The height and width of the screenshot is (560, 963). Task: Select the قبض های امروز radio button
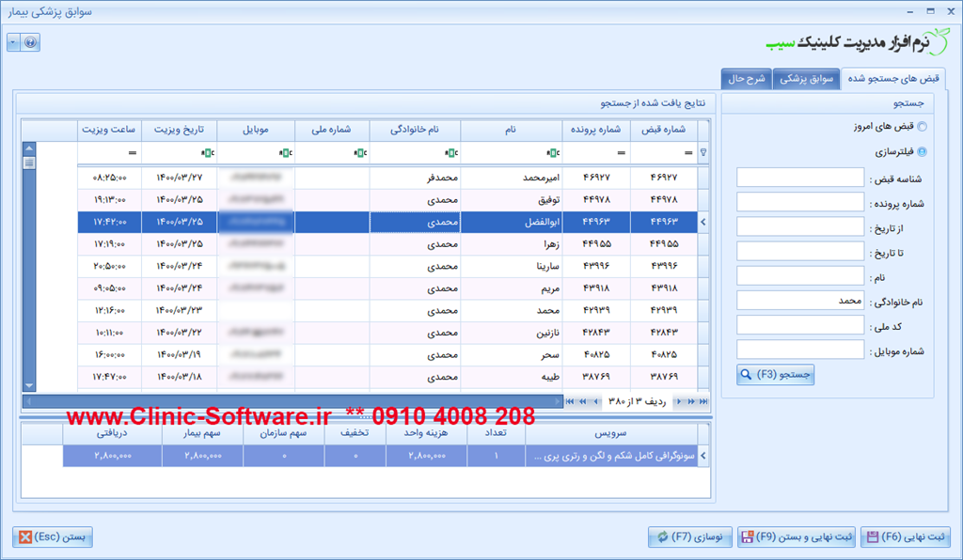tap(922, 128)
